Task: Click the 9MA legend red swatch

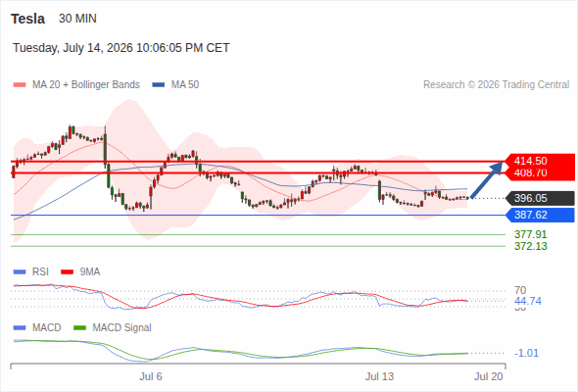Action: [67, 272]
